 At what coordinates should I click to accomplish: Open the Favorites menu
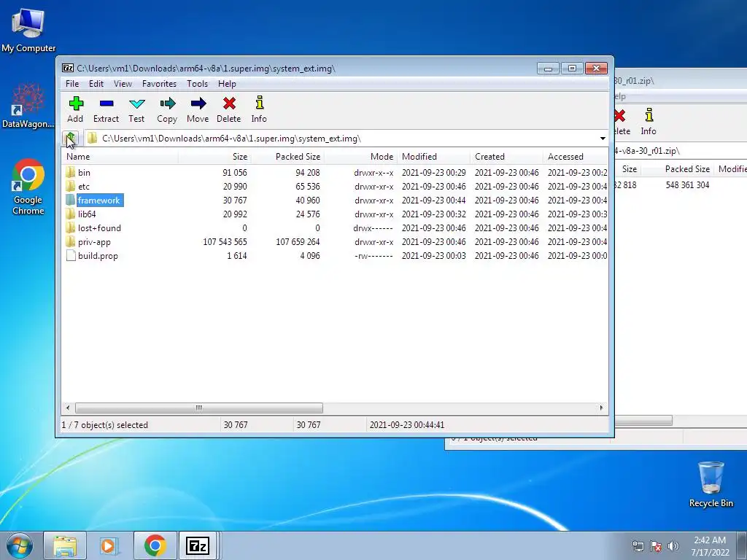point(160,84)
